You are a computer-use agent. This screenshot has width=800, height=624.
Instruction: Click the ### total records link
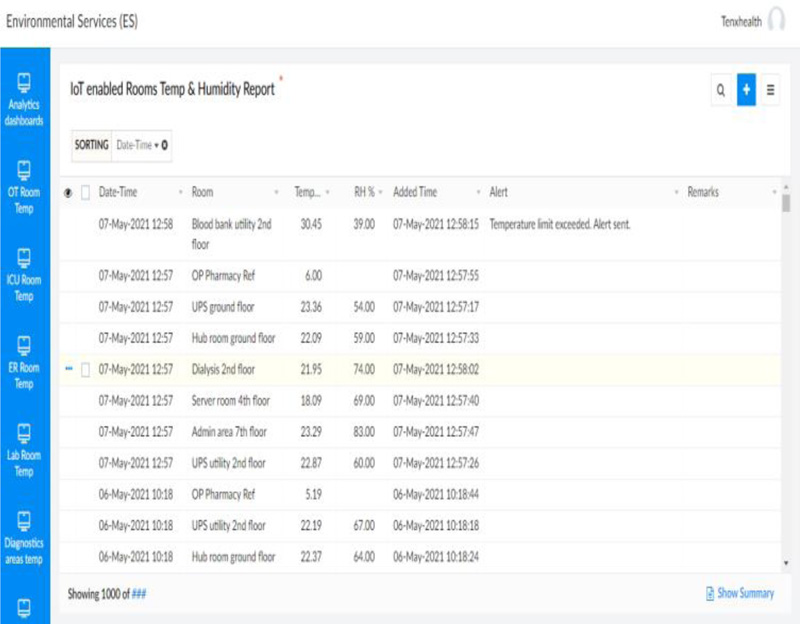click(x=139, y=594)
